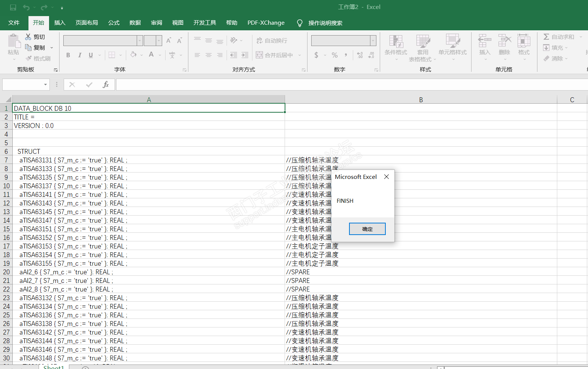Click the Cut scissors icon

click(28, 37)
